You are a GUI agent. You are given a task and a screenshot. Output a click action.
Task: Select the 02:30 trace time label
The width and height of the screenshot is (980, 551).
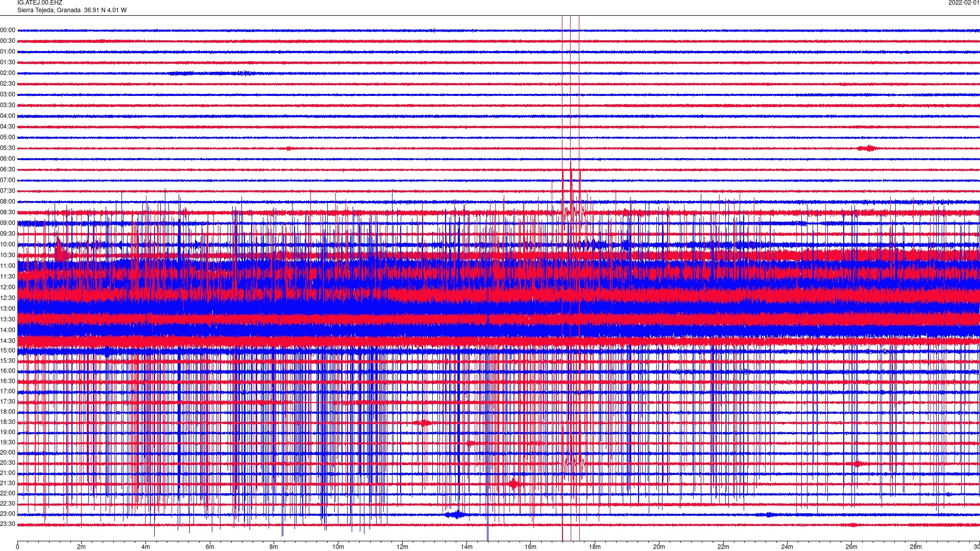[8, 84]
